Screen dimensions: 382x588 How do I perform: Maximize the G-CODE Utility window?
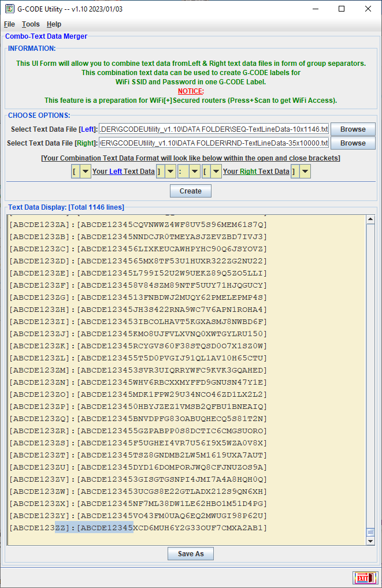tap(342, 9)
